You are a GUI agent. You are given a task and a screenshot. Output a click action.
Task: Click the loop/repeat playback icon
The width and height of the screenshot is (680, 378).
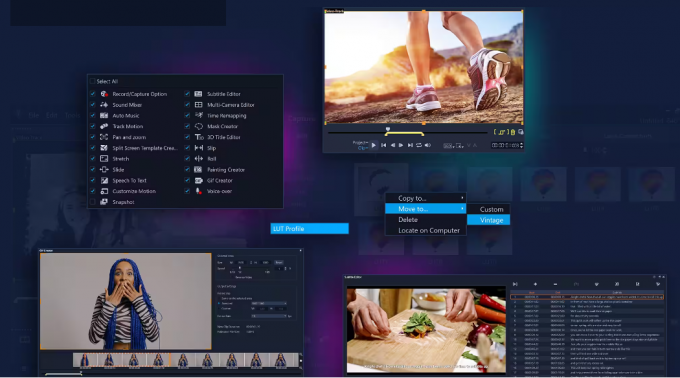(419, 145)
